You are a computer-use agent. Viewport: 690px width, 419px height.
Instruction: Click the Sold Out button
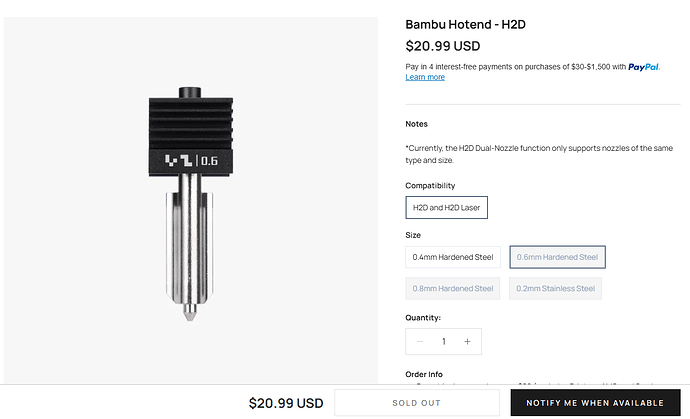[417, 403]
